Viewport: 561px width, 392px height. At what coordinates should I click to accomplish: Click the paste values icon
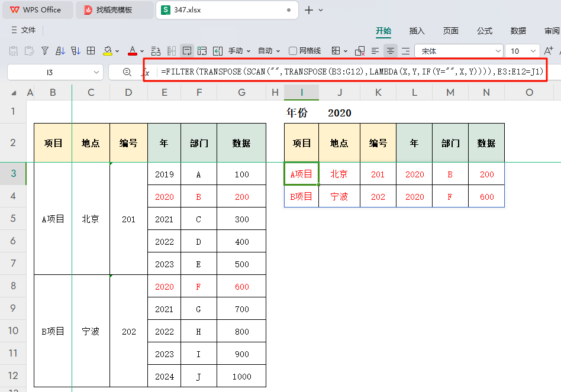[14, 51]
